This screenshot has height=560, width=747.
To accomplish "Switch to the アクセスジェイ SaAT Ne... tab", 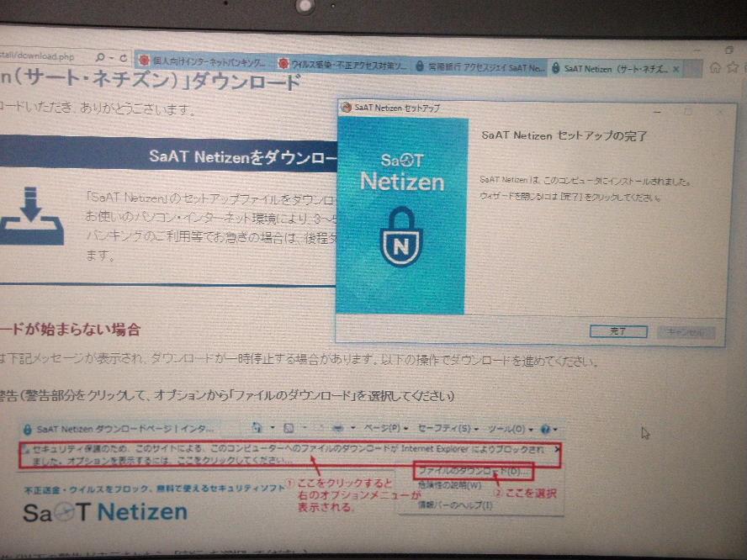I will (x=479, y=67).
